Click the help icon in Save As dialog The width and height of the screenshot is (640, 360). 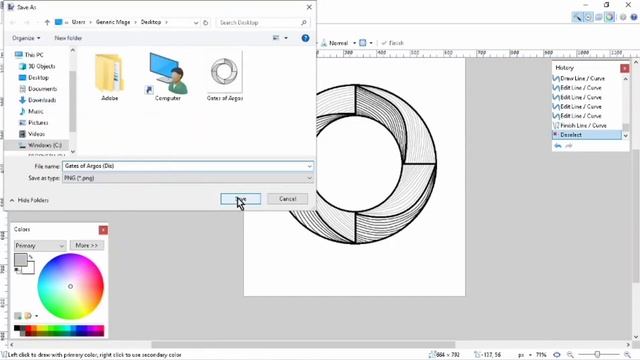coord(305,38)
